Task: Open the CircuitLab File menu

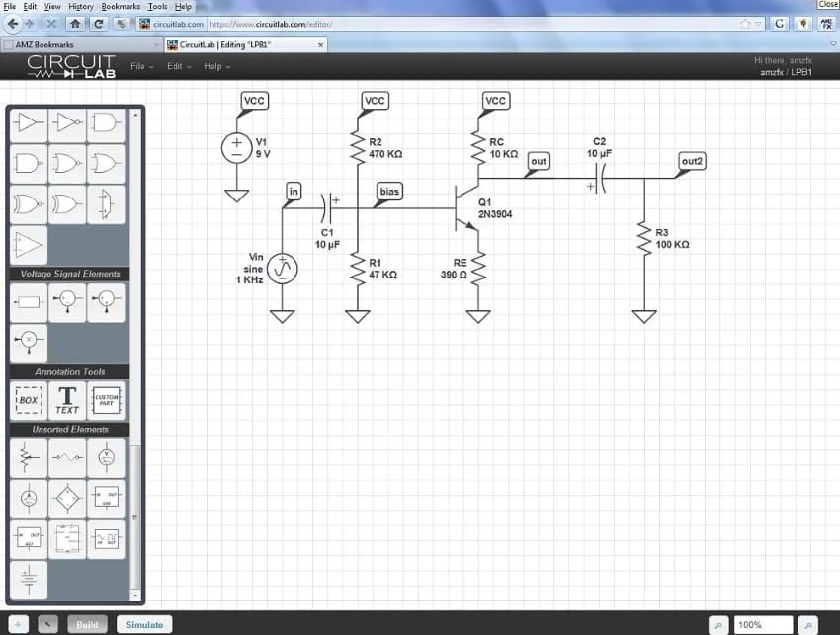Action: pyautogui.click(x=138, y=66)
